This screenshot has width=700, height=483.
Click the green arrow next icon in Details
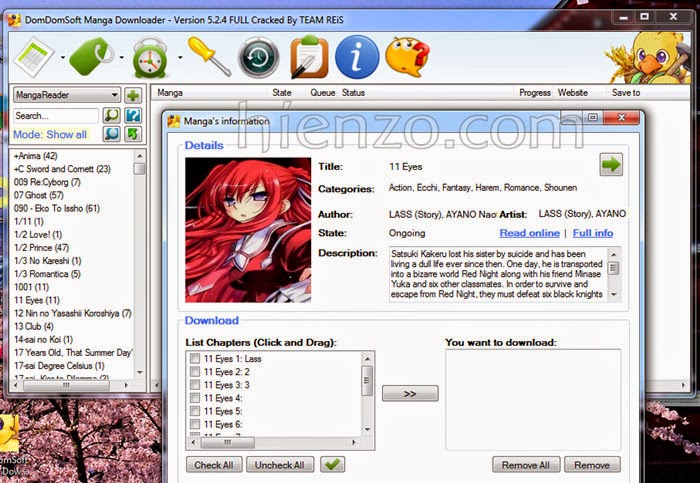pos(611,165)
